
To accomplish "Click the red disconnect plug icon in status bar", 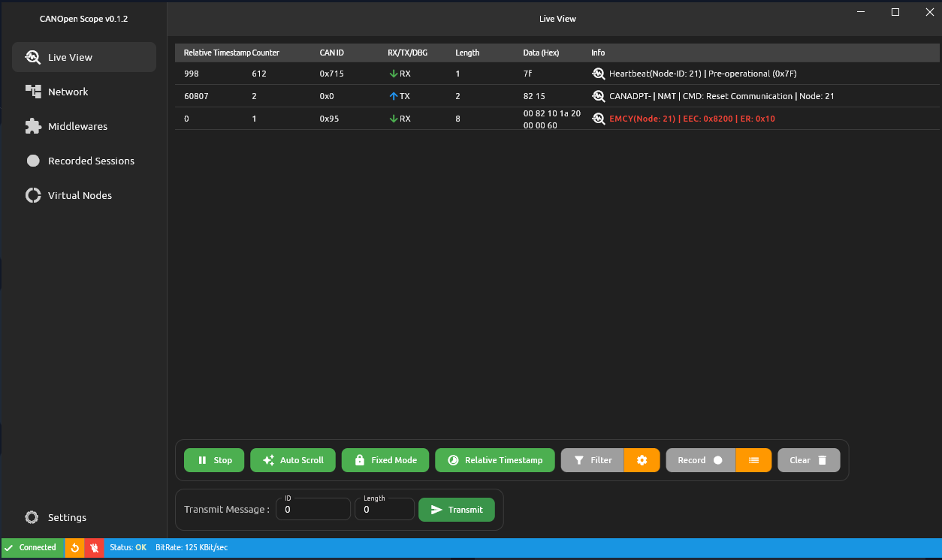I will (x=95, y=547).
